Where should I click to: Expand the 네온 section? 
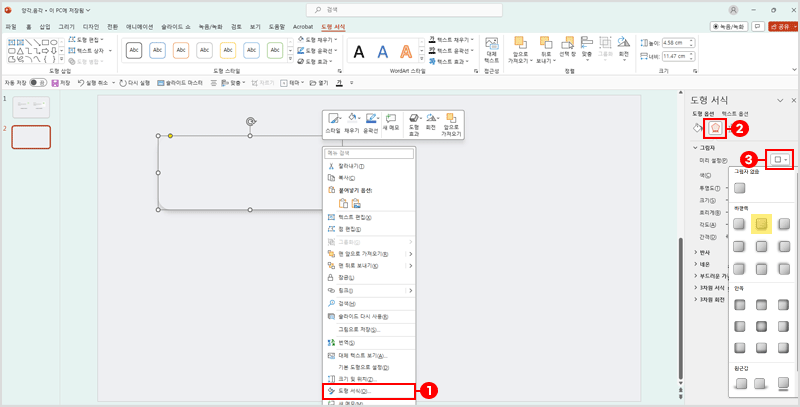pos(703,264)
